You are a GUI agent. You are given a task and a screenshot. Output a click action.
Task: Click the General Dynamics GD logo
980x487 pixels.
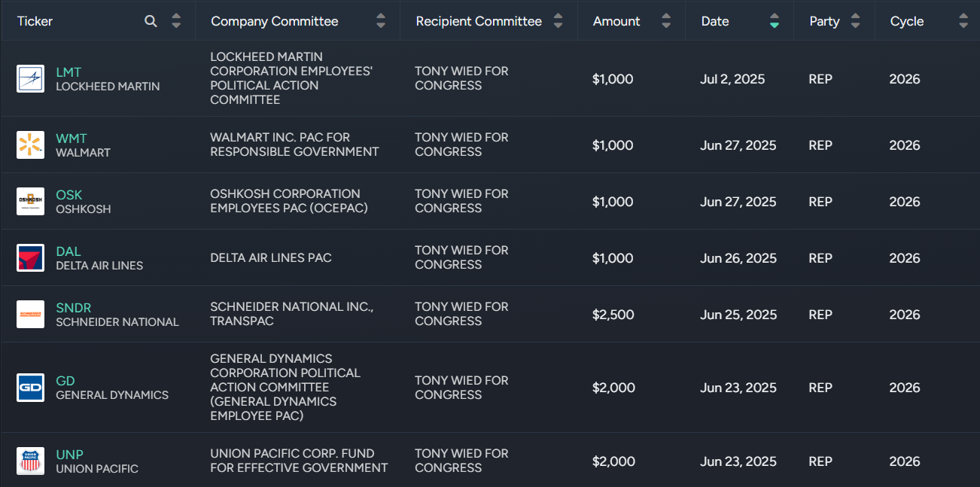(31, 388)
